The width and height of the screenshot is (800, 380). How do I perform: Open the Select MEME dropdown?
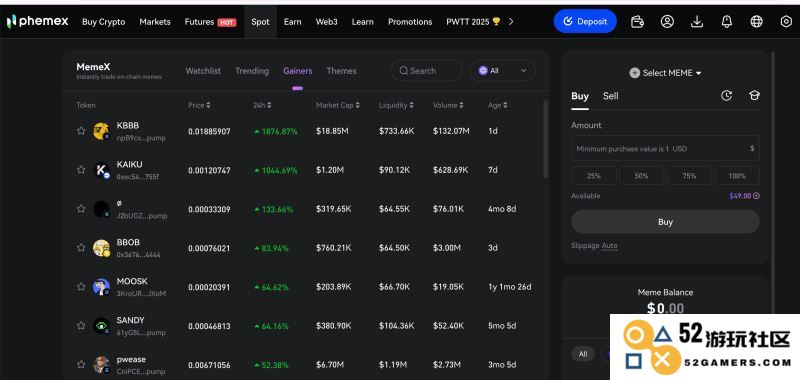(x=665, y=73)
